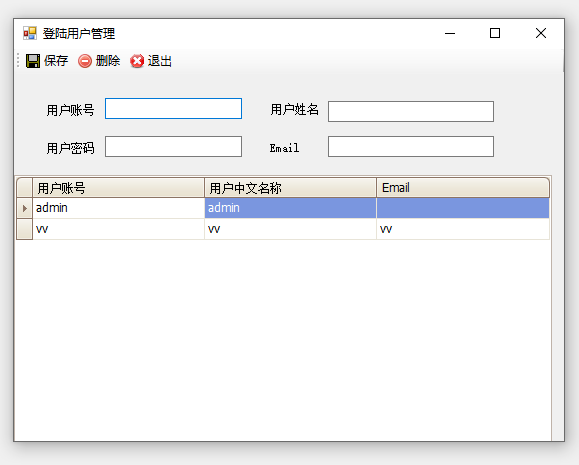This screenshot has height=465, width=579.
Task: Click the 删除 toolbar label
Action: 108,61
